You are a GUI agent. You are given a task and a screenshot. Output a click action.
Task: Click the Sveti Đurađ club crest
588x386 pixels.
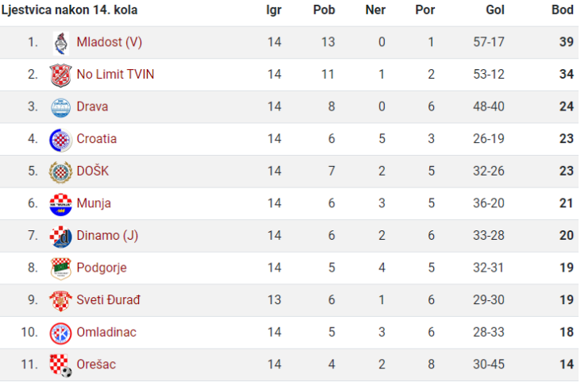click(x=60, y=301)
